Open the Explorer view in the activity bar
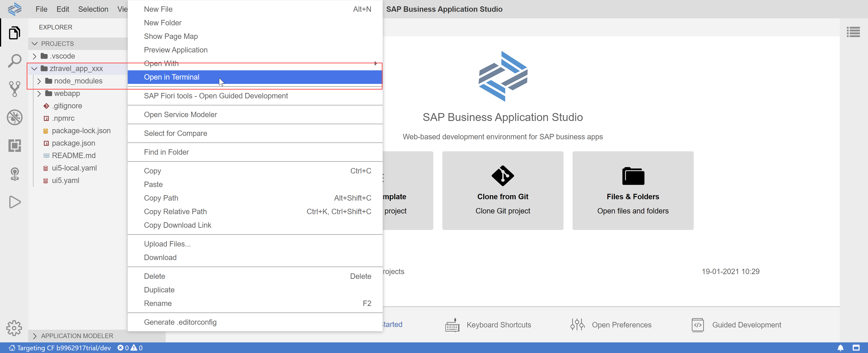Image resolution: width=868 pixels, height=353 pixels. [14, 33]
